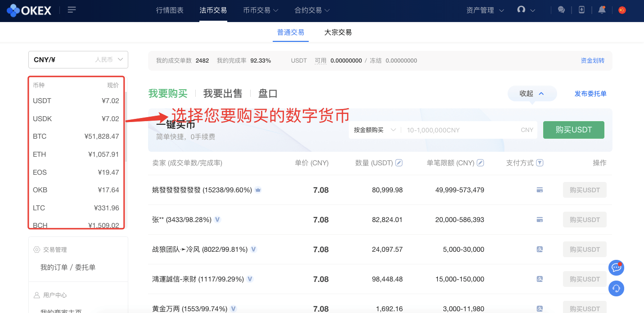Open the chat messages icon in header

pos(561,10)
